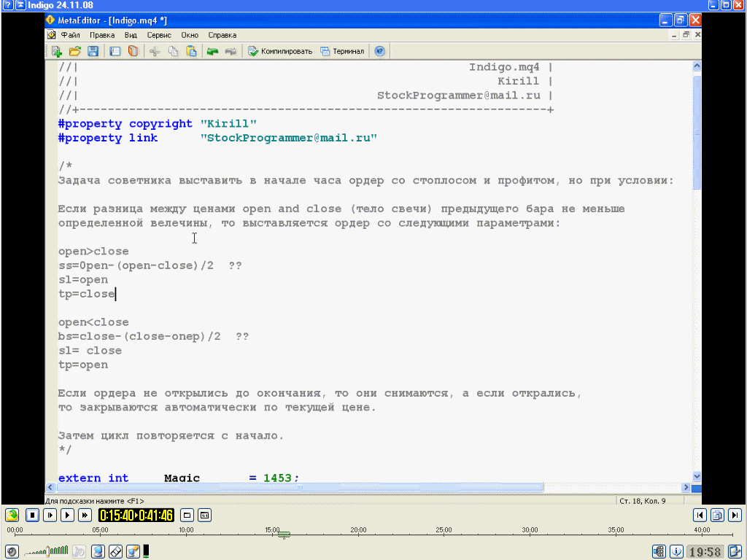747x560 pixels.
Task: Save the file with the floppy disk icon
Action: pyautogui.click(x=93, y=51)
